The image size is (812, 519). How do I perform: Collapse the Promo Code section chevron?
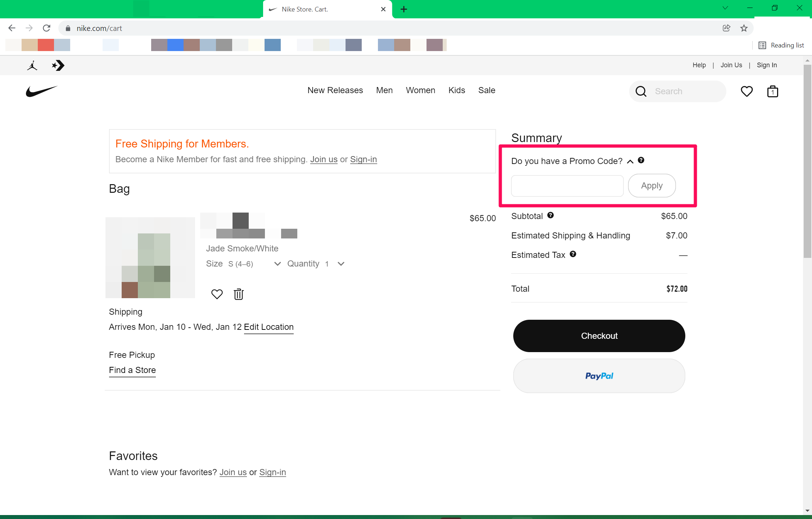point(630,161)
